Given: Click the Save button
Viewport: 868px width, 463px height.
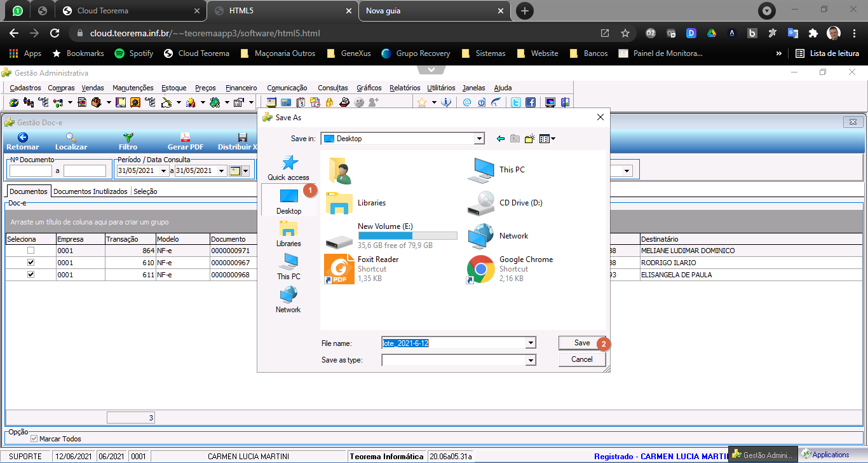Looking at the screenshot, I should (x=582, y=343).
